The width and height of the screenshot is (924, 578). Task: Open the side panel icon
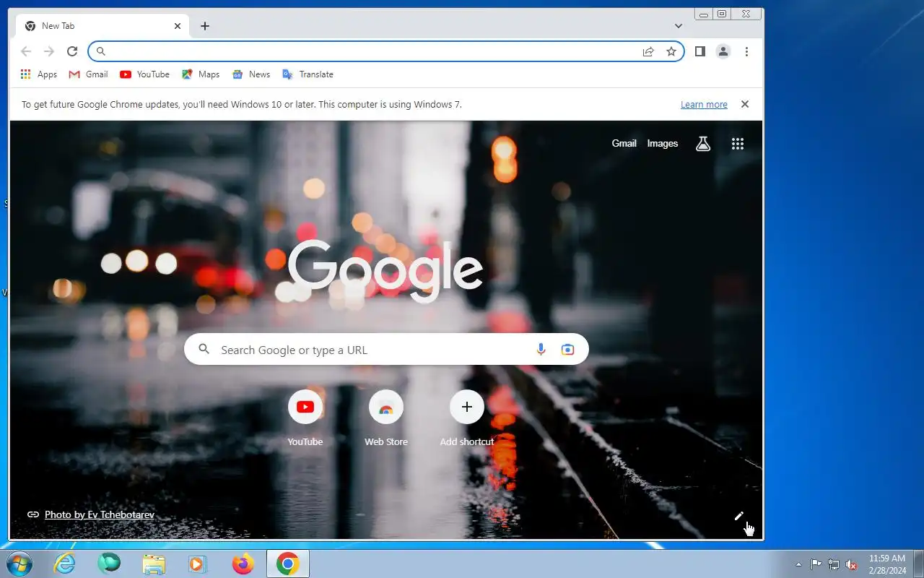coord(699,51)
